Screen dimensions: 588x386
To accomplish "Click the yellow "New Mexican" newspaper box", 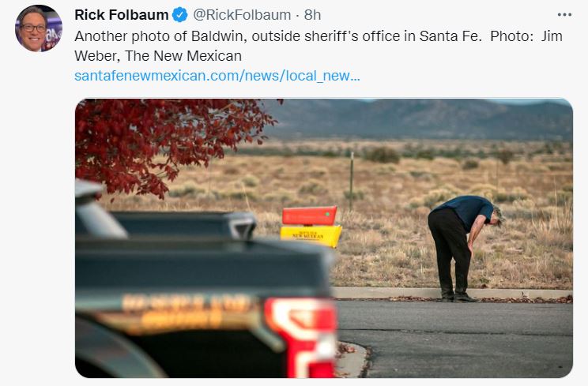I will pyautogui.click(x=311, y=234).
